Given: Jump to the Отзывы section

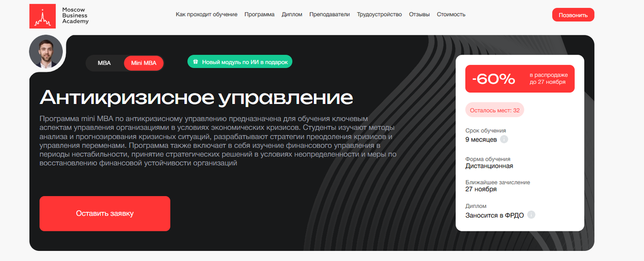Looking at the screenshot, I should pos(419,14).
